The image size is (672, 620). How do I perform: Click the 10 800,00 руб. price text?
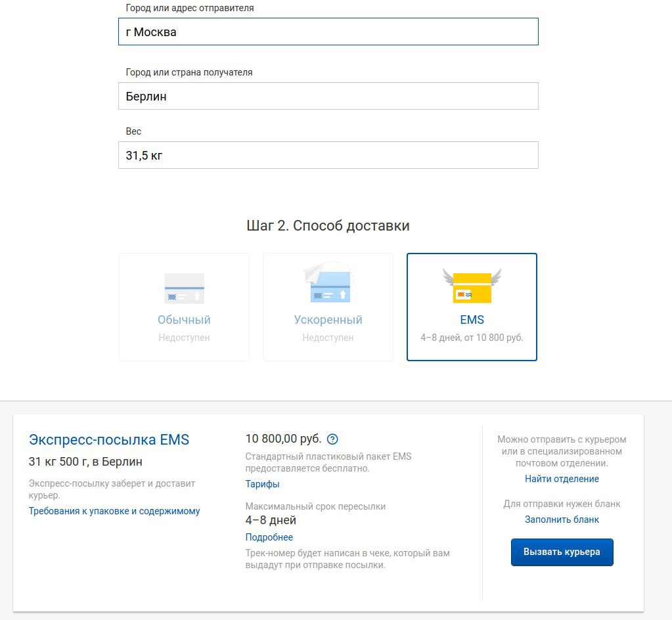[x=283, y=439]
